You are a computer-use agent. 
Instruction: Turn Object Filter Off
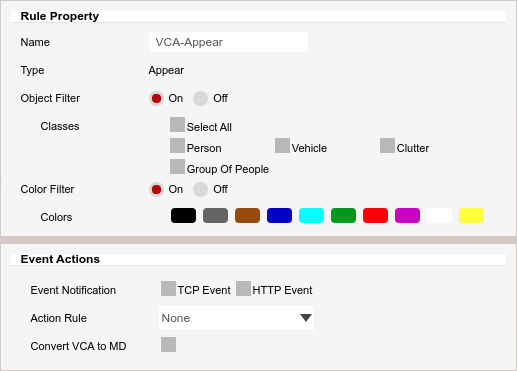tap(200, 98)
